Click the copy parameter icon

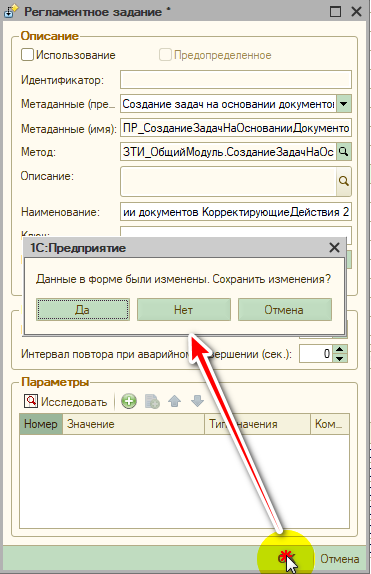152,401
